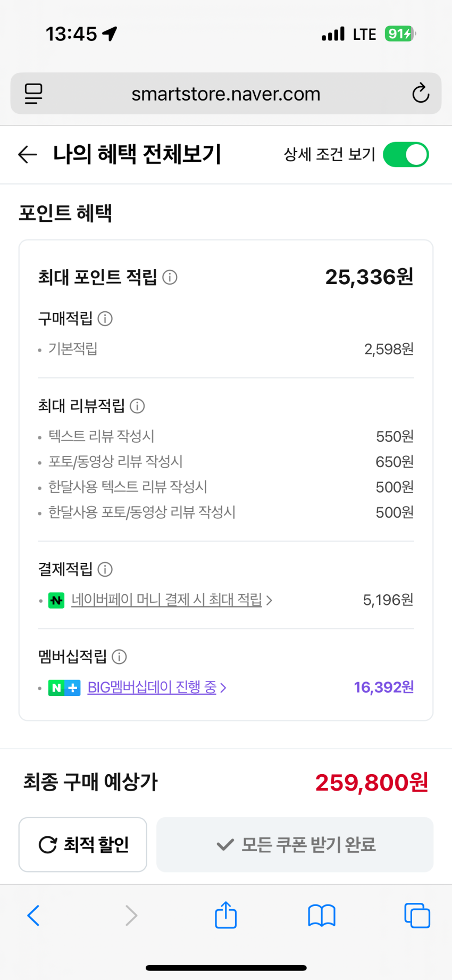Open the Safari share sheet icon
Image resolution: width=452 pixels, height=980 pixels.
click(225, 915)
